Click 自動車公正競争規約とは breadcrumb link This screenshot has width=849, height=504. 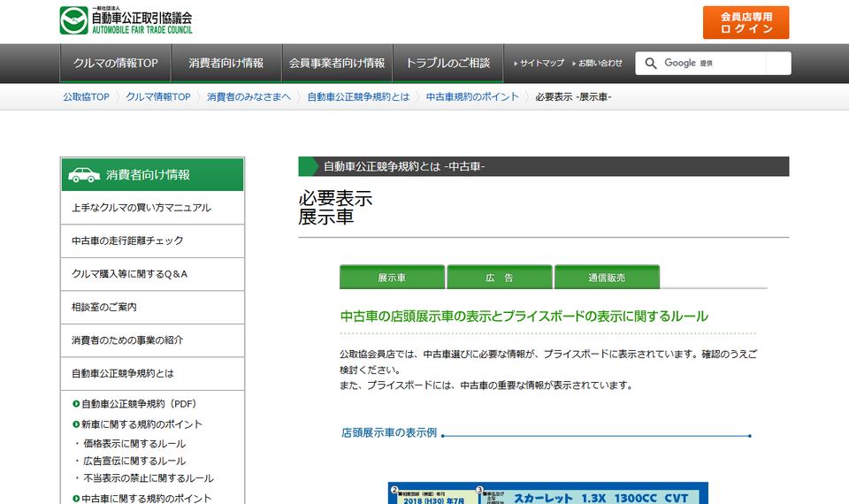(358, 97)
